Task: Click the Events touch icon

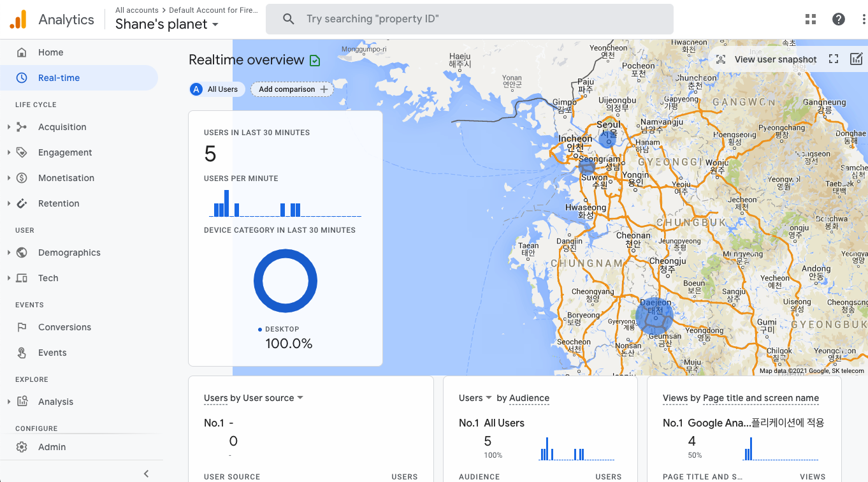Action: click(x=22, y=353)
